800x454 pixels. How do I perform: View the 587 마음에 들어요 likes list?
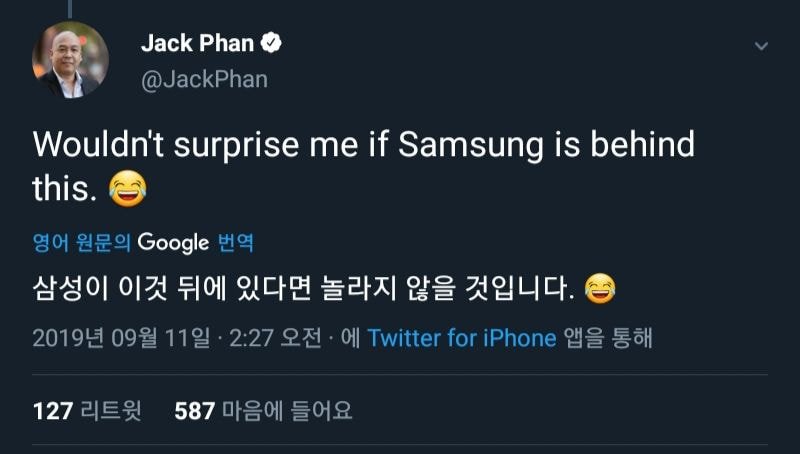(x=263, y=410)
